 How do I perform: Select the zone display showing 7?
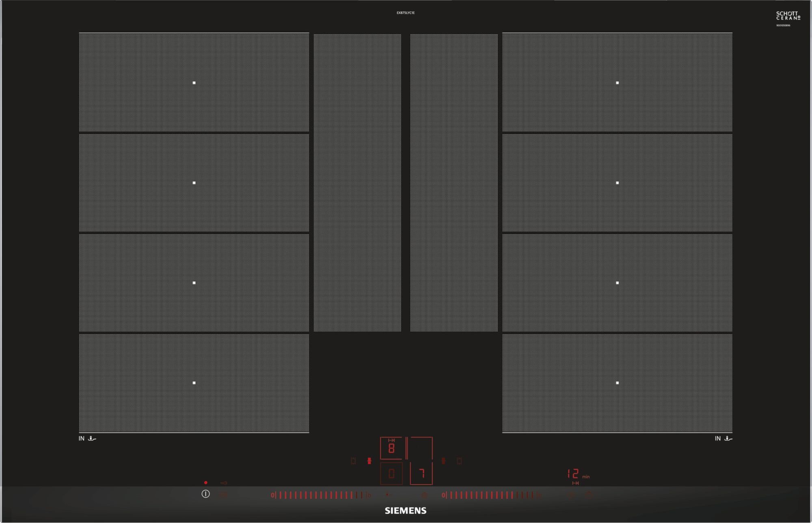click(x=421, y=473)
